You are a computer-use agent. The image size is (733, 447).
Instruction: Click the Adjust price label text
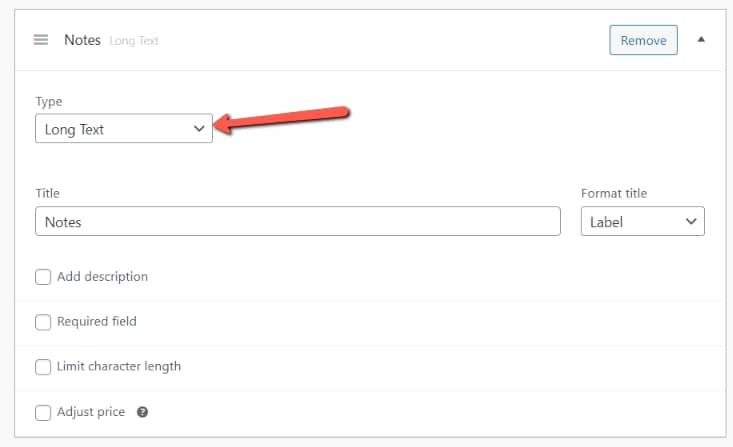(x=91, y=412)
